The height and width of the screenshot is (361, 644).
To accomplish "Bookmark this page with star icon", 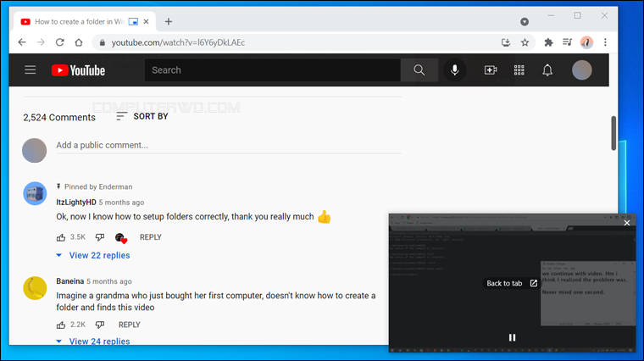I will [525, 42].
